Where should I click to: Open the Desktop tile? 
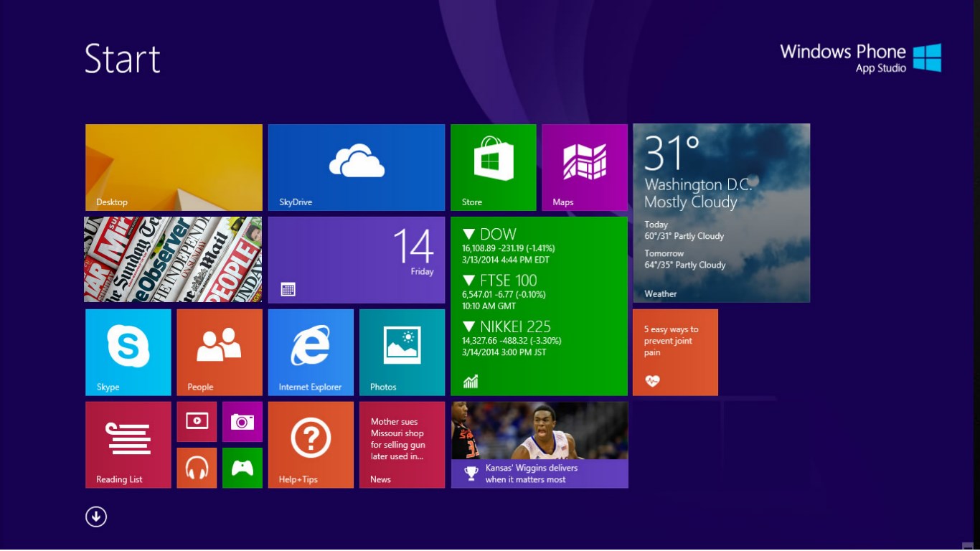(x=174, y=167)
